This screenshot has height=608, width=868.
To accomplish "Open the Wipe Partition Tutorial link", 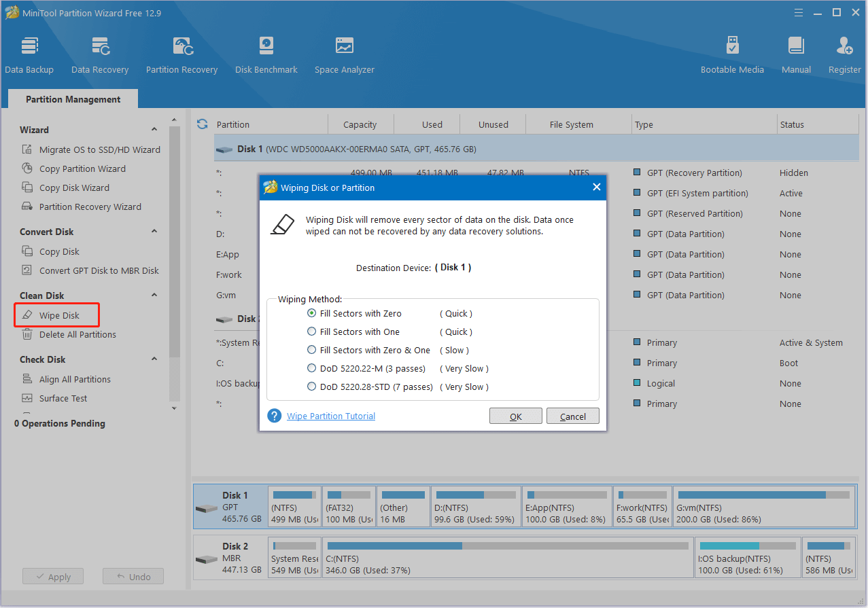I will [x=330, y=415].
